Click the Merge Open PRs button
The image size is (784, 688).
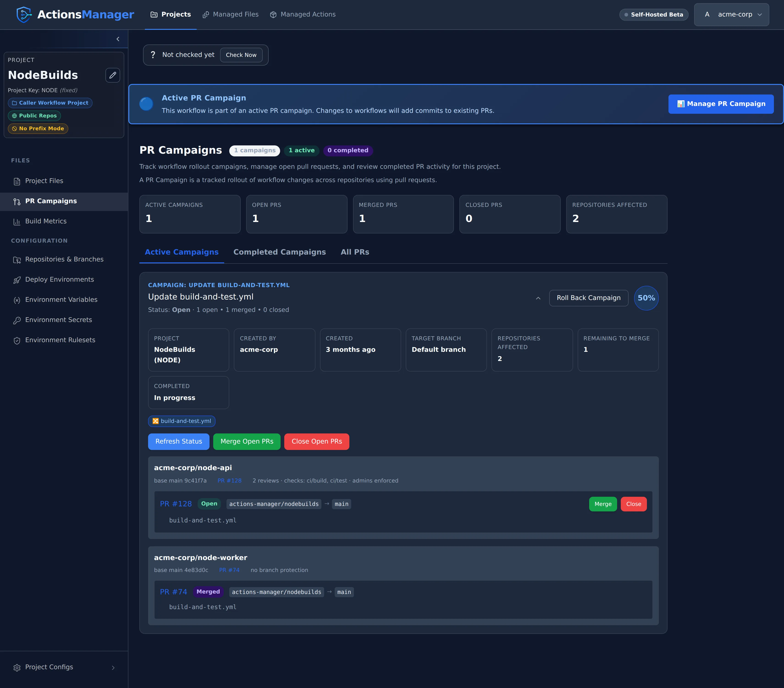(247, 442)
